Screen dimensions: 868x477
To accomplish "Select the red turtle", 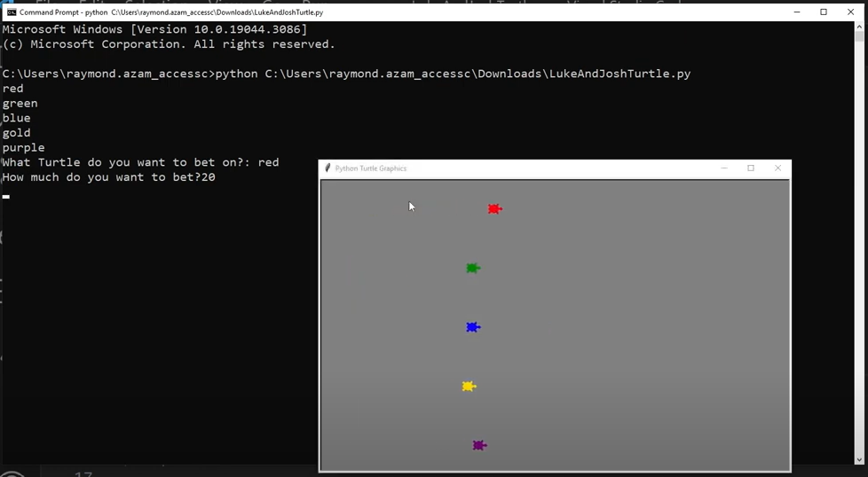I will click(494, 209).
